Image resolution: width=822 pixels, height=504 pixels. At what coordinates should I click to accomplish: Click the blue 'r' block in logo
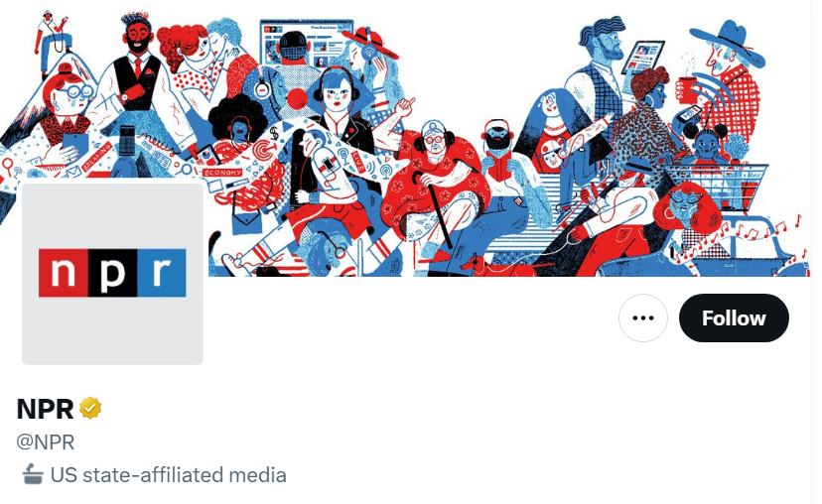162,273
